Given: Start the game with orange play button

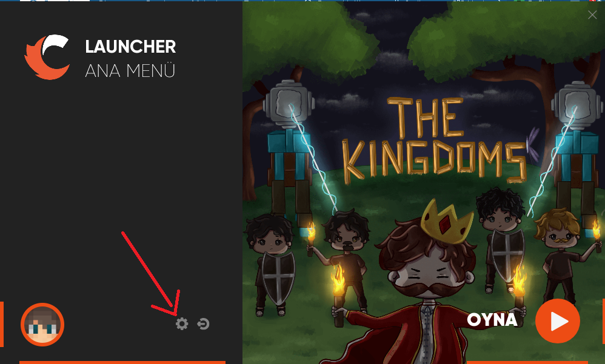Looking at the screenshot, I should point(558,321).
